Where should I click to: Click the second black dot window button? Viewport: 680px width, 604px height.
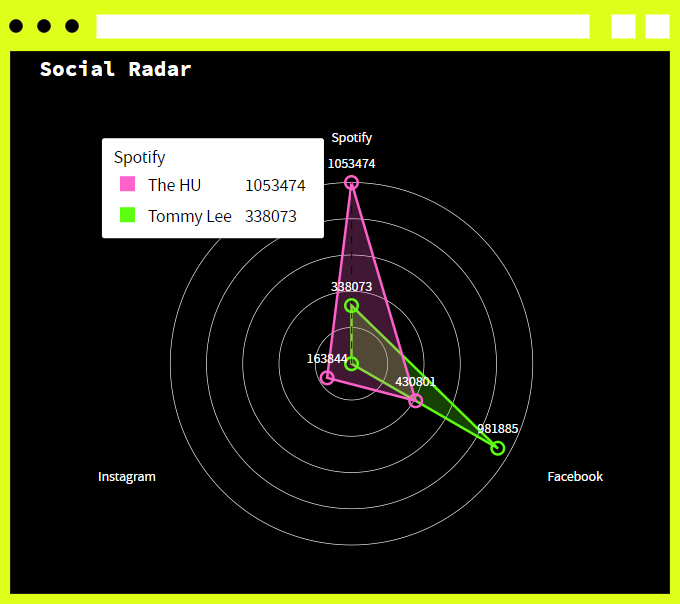pos(44,26)
